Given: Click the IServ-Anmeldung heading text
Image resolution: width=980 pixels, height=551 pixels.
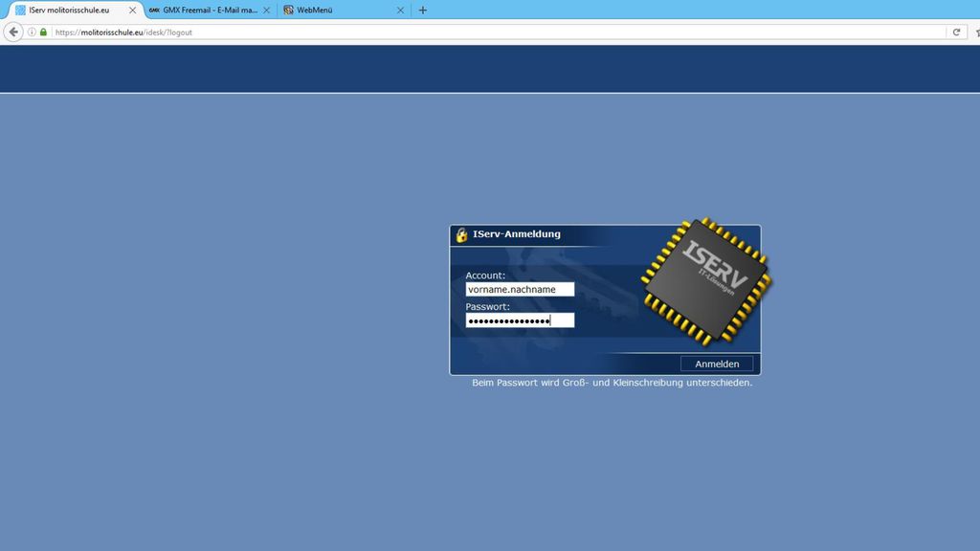Looking at the screenshot, I should pyautogui.click(x=516, y=233).
